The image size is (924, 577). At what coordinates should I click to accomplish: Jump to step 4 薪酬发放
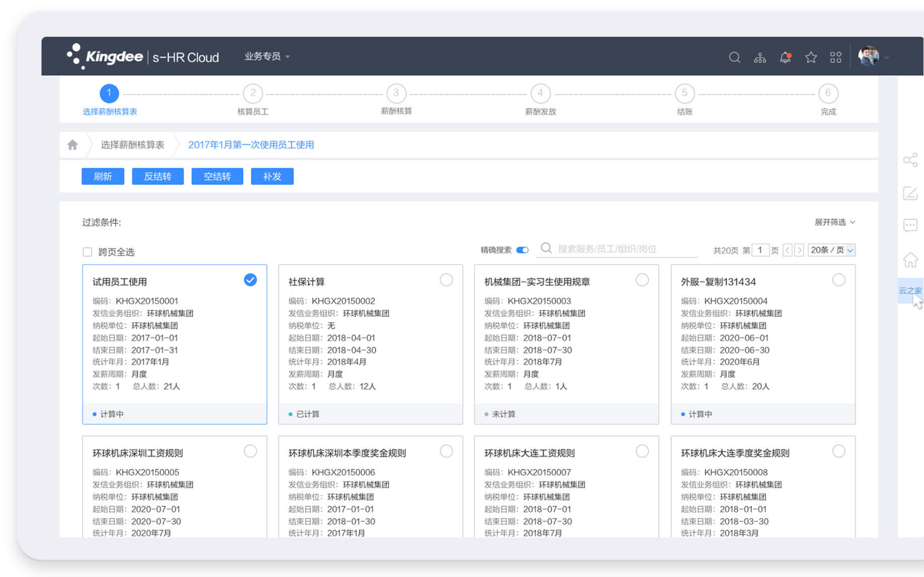[x=540, y=94]
